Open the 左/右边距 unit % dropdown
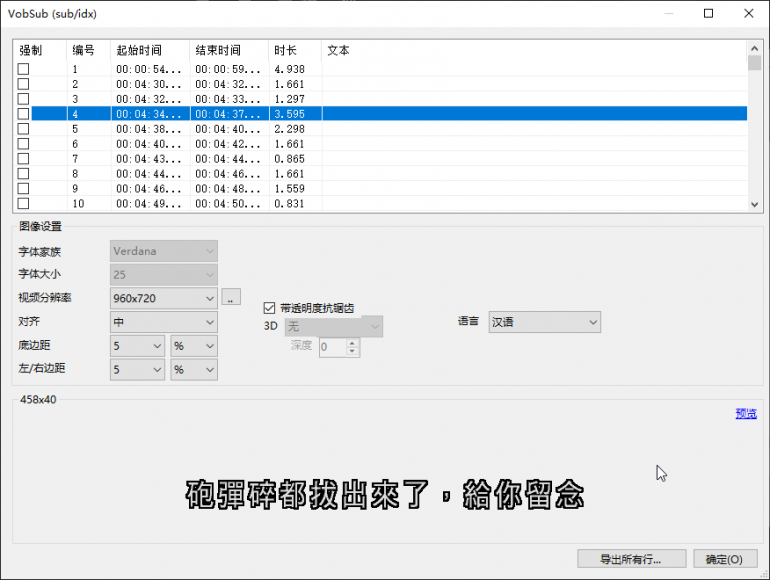Image resolution: width=770 pixels, height=580 pixels. [x=194, y=369]
